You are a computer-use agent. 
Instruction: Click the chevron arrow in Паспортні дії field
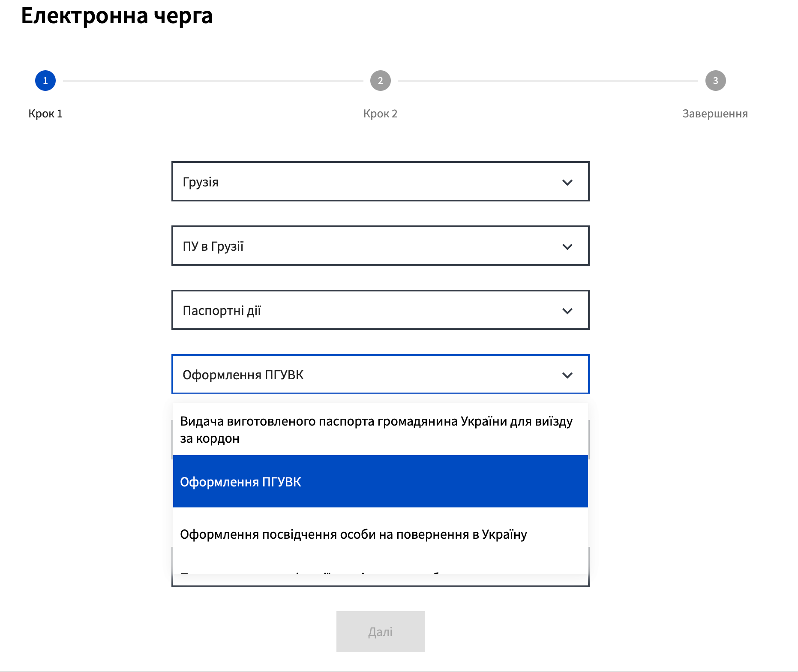click(x=567, y=311)
